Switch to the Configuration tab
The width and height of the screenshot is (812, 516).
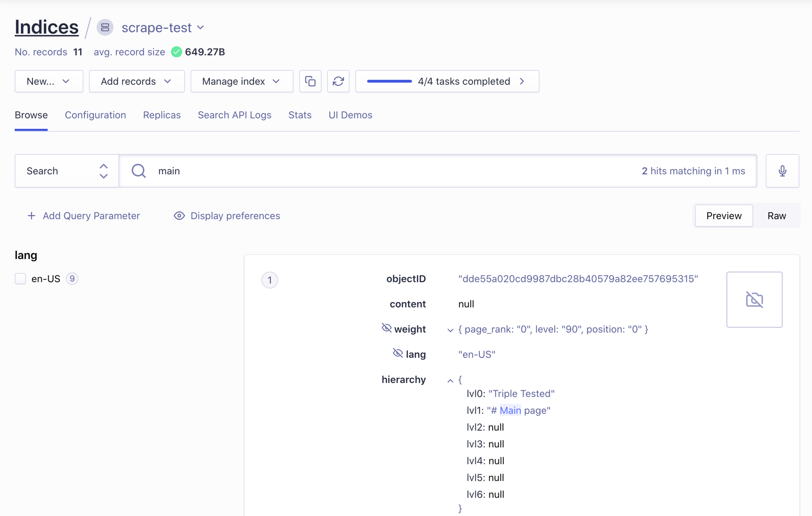pyautogui.click(x=95, y=115)
